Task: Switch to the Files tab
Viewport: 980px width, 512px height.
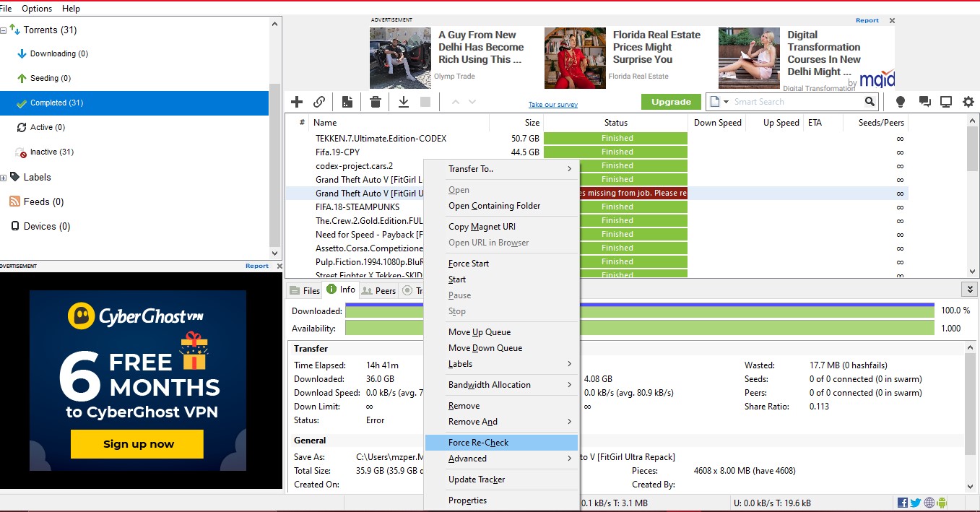Action: [305, 290]
